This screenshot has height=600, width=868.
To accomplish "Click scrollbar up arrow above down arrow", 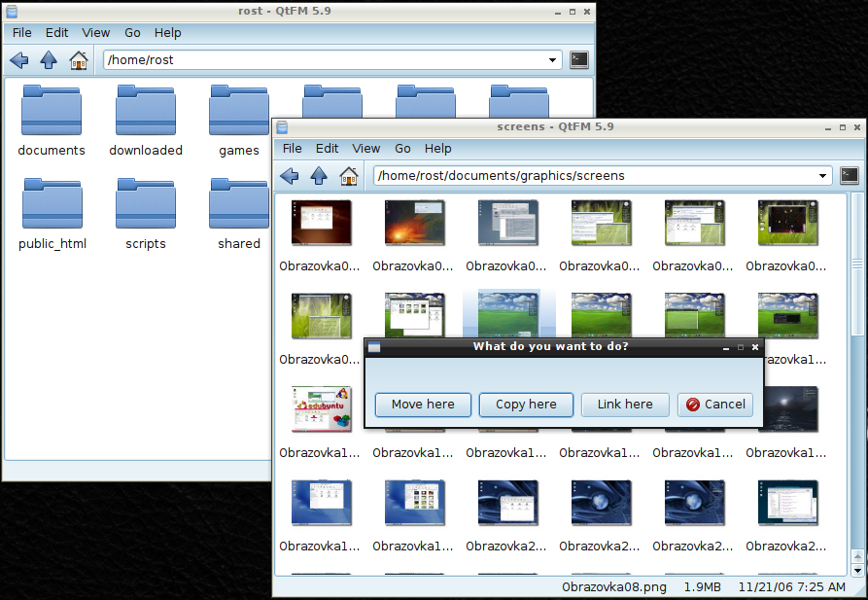I will click(x=857, y=557).
